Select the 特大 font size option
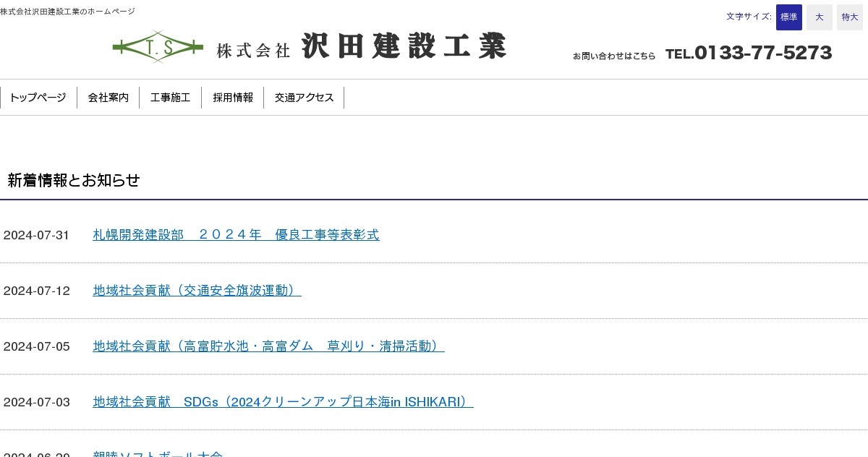This screenshot has height=457, width=868. click(x=849, y=17)
